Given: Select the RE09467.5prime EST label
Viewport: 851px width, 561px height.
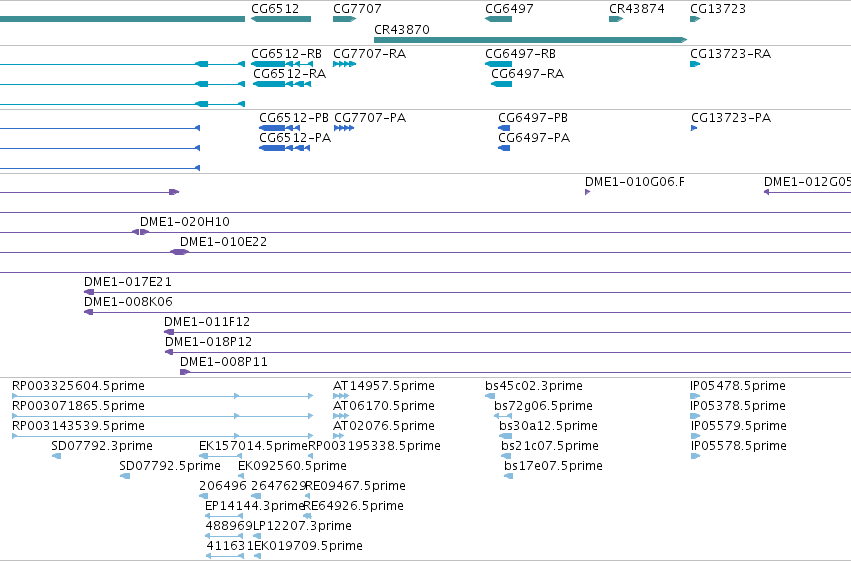Looking at the screenshot, I should (355, 487).
